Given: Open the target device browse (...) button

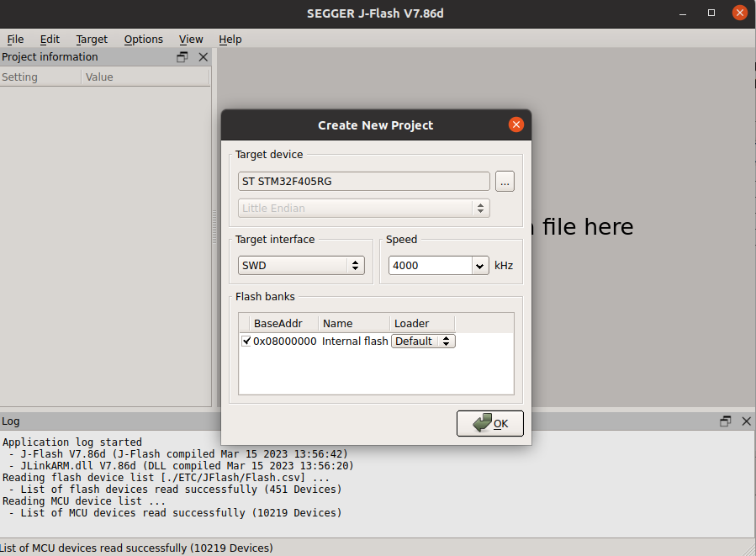Looking at the screenshot, I should tap(505, 182).
